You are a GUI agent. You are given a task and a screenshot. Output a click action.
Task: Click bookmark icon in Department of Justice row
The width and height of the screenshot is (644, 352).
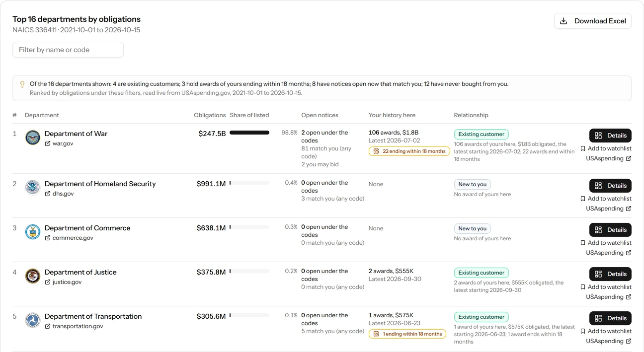click(583, 287)
